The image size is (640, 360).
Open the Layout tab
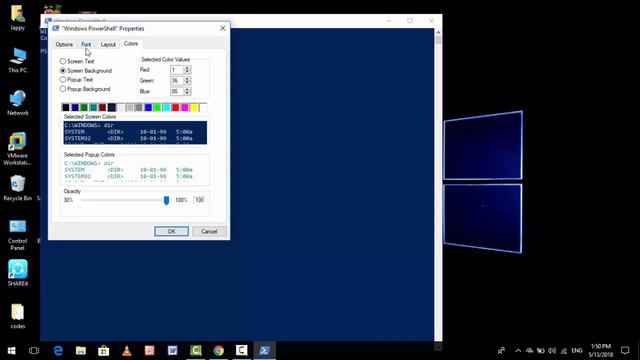tap(108, 44)
